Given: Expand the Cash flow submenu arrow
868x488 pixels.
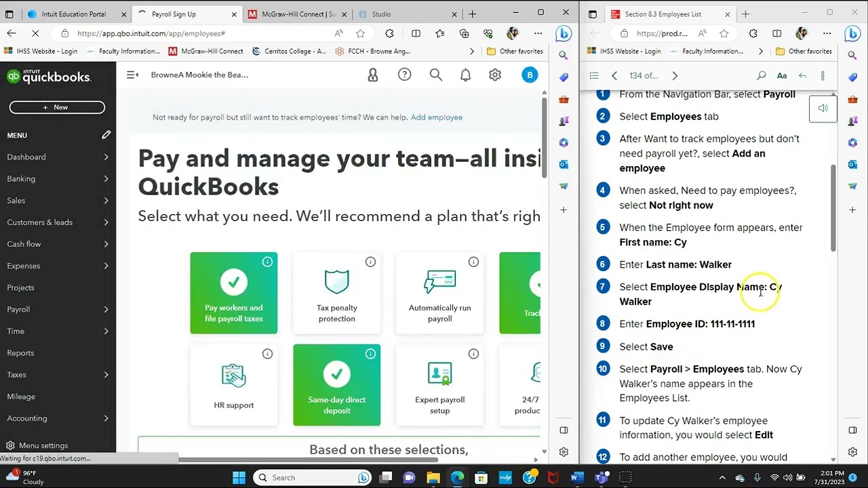Looking at the screenshot, I should point(106,244).
